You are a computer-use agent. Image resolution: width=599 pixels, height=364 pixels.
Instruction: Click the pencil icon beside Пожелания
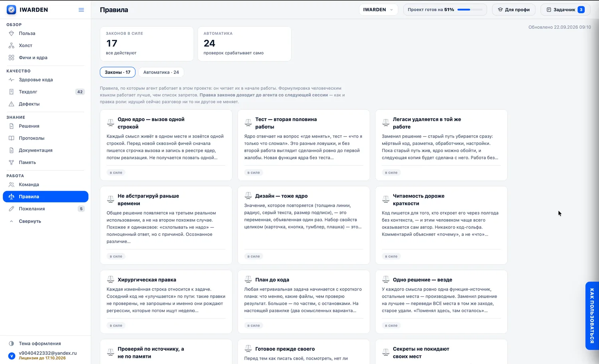12,209
